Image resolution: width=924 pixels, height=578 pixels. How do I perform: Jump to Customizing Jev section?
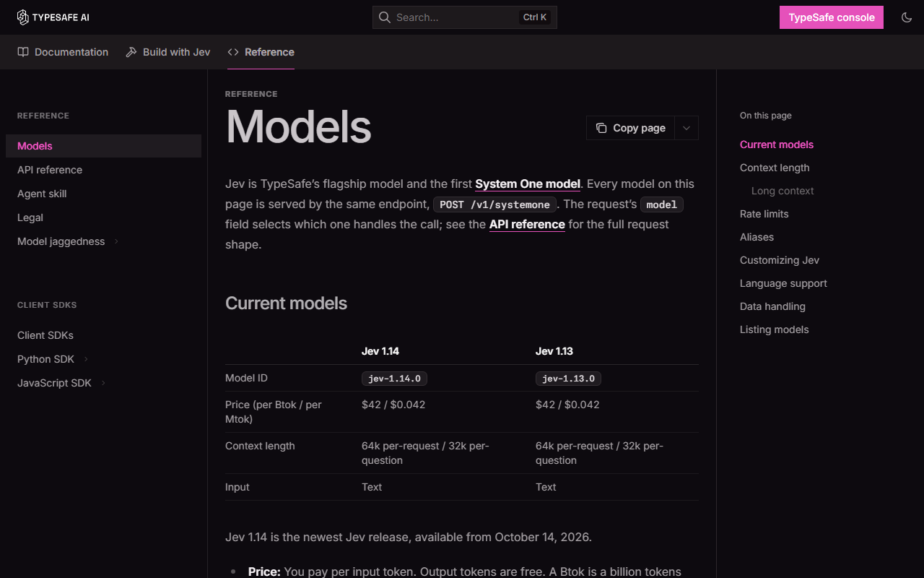tap(780, 260)
